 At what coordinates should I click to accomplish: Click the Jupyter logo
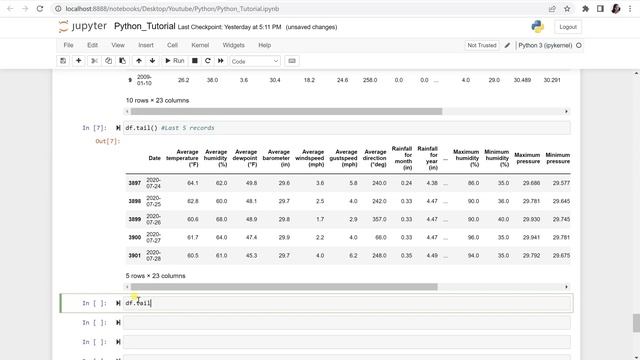click(x=83, y=27)
